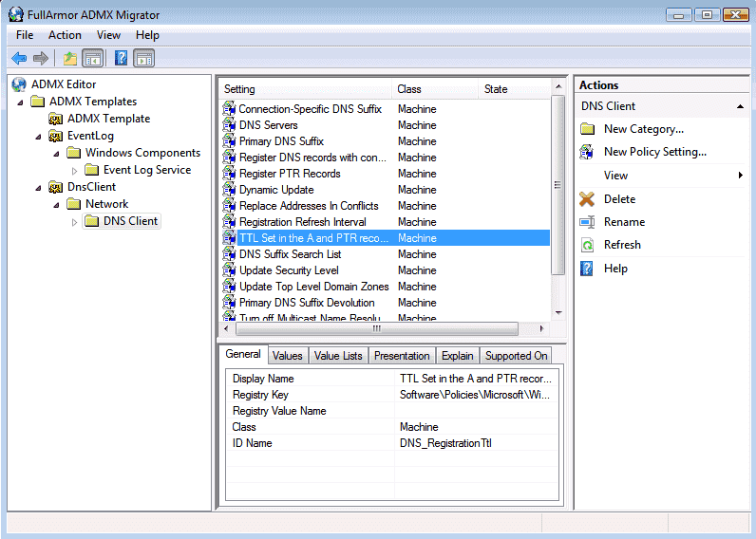Switch to the Supported On tab

click(x=516, y=356)
